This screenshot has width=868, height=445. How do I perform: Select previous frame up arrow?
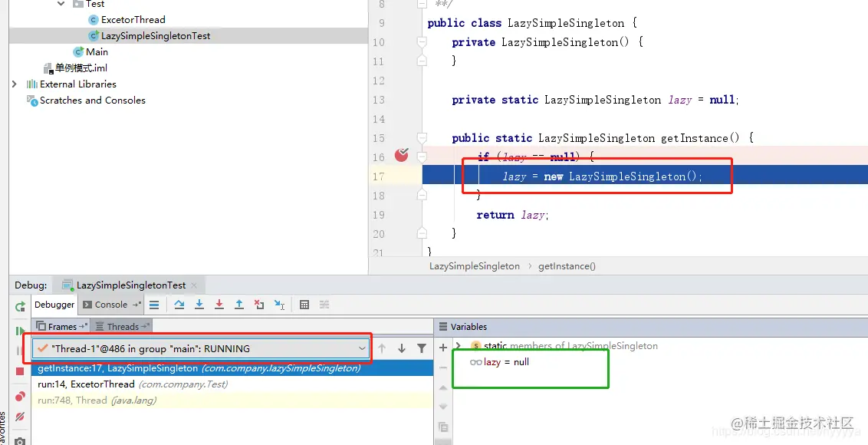pos(382,348)
